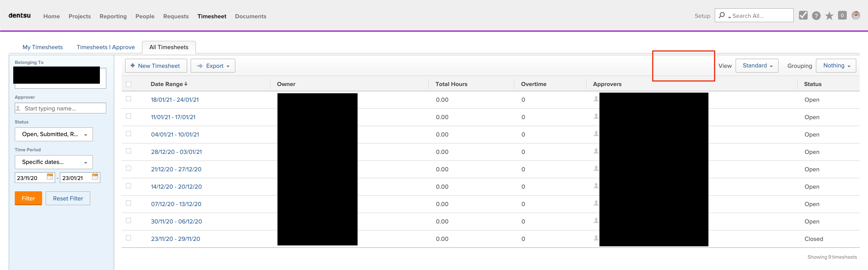Click the tasks checkmark icon in header

[x=803, y=15]
